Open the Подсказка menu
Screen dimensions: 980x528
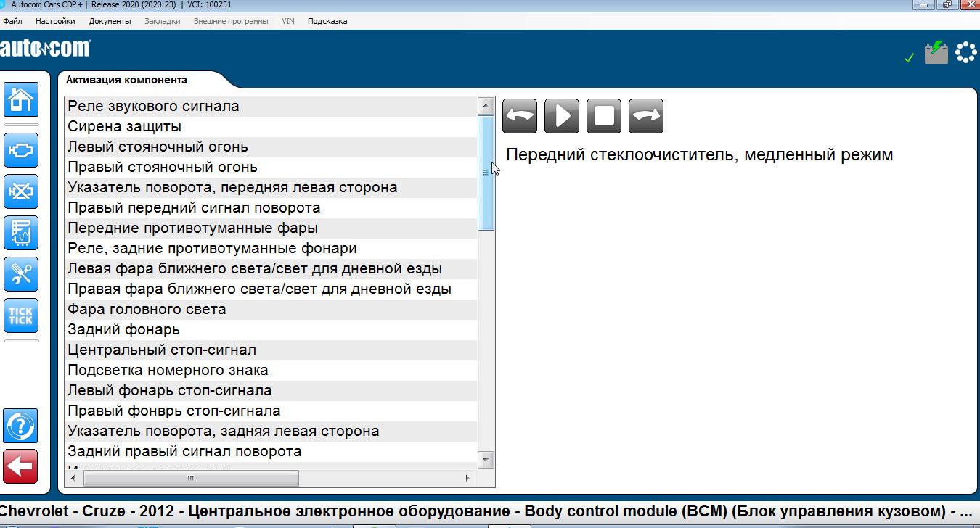tap(327, 21)
